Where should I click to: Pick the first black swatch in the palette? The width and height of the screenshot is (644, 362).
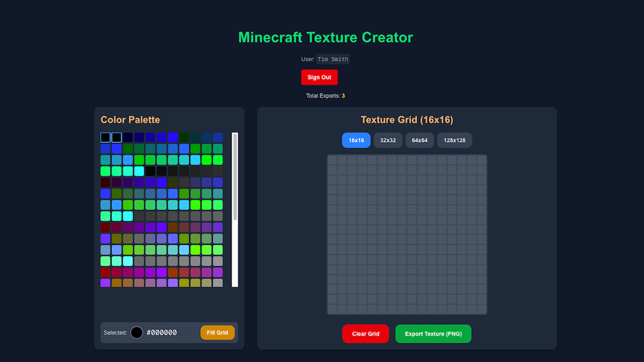coord(105,137)
